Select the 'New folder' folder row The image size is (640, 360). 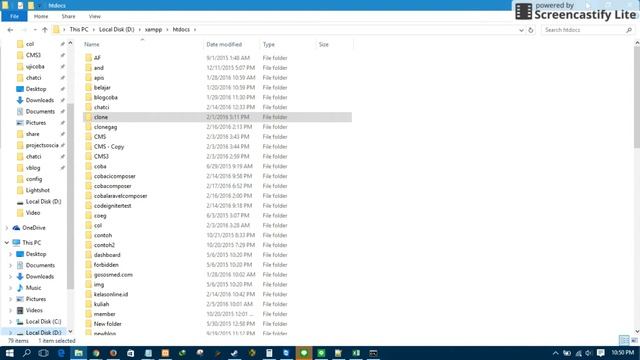(218, 324)
